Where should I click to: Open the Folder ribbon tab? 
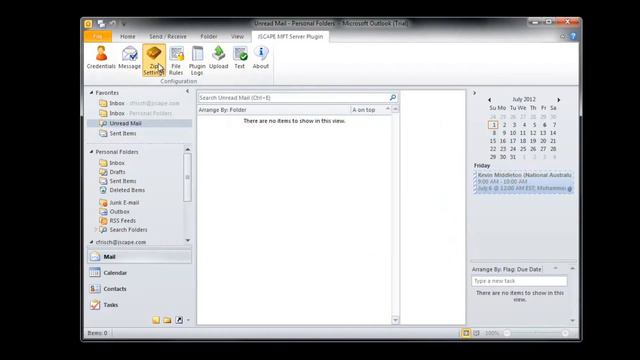point(209,36)
